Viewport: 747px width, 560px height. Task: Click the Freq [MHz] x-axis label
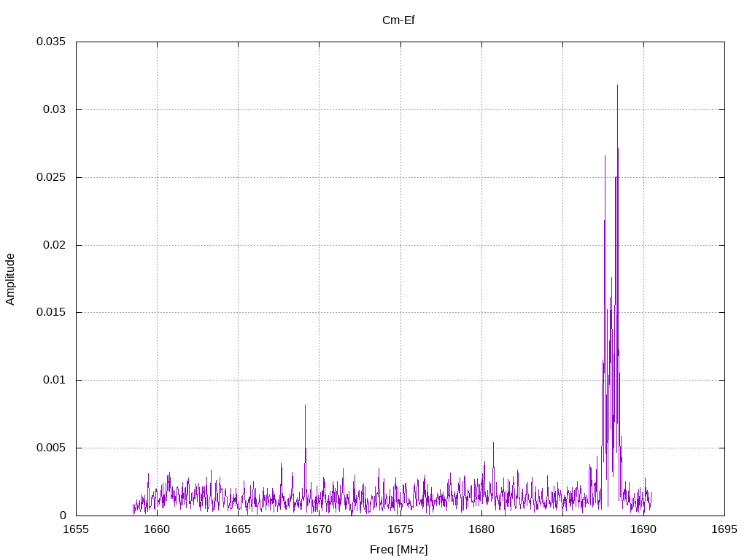[399, 550]
